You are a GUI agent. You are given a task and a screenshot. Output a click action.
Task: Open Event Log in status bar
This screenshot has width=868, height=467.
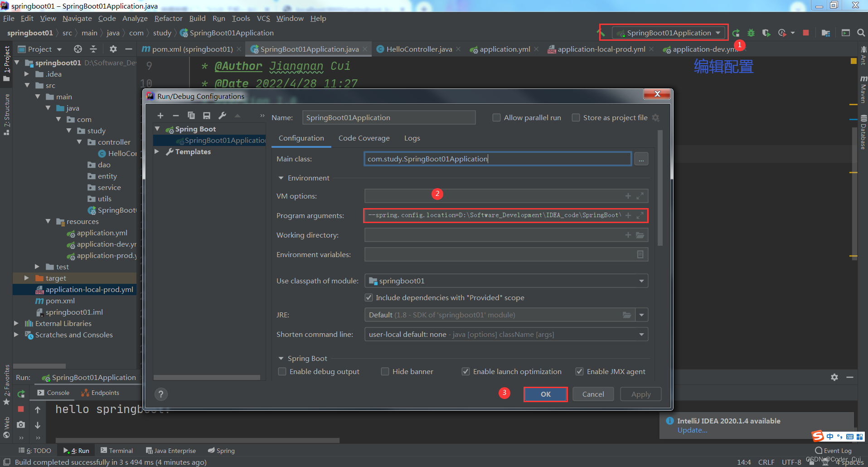click(x=833, y=451)
